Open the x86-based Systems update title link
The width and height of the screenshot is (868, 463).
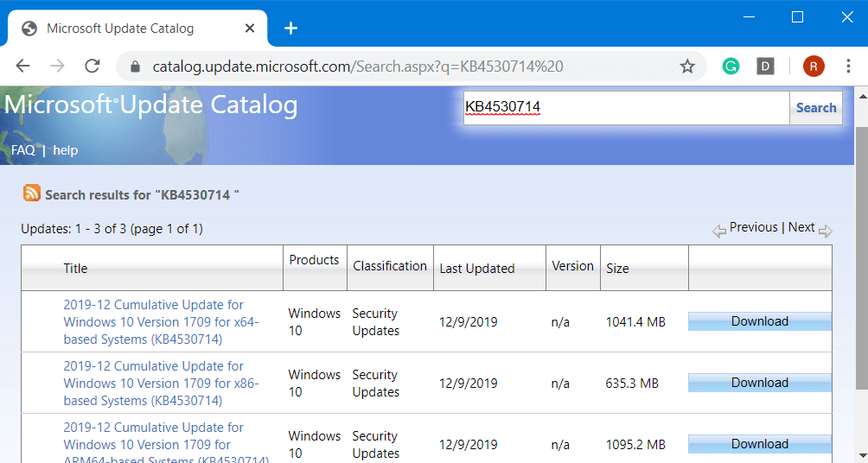161,384
